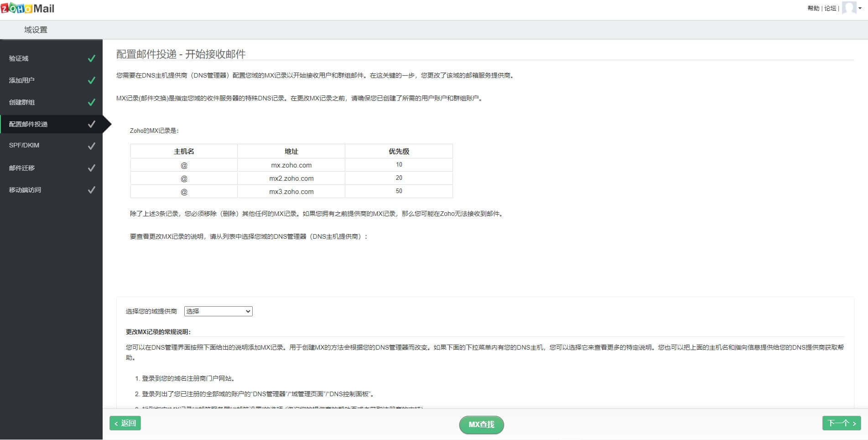Click the checkmark next to 添加用户
868x440 pixels.
pos(92,80)
